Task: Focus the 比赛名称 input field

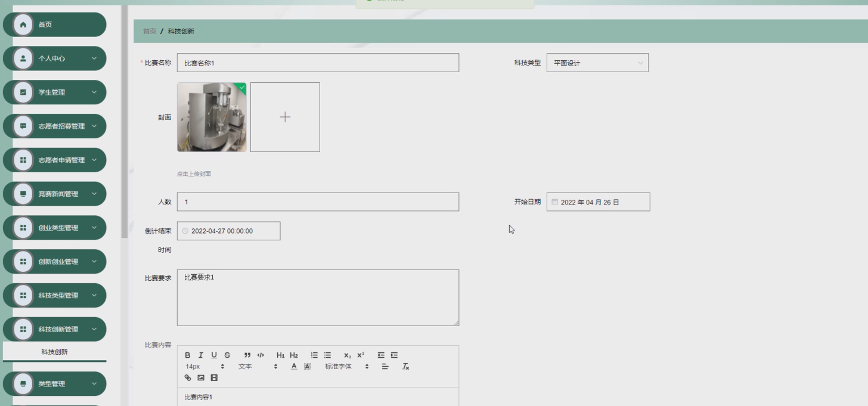Action: tap(318, 63)
